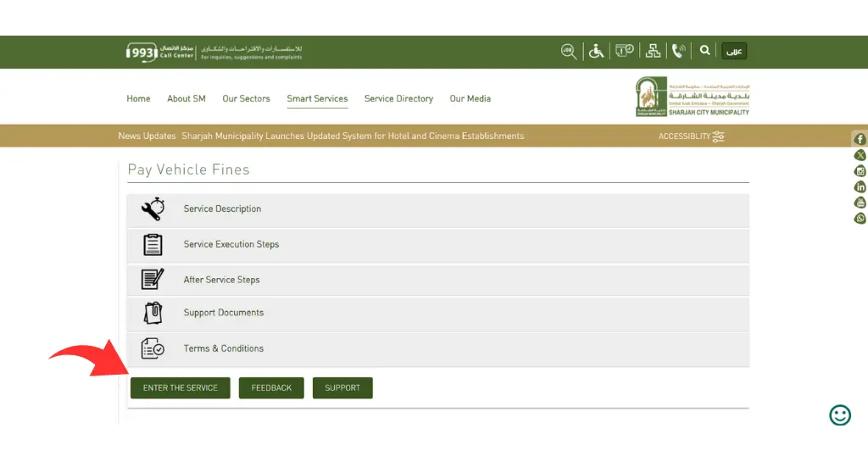The width and height of the screenshot is (868, 473).
Task: Open the LinkedIn sidebar icon
Action: (x=860, y=186)
